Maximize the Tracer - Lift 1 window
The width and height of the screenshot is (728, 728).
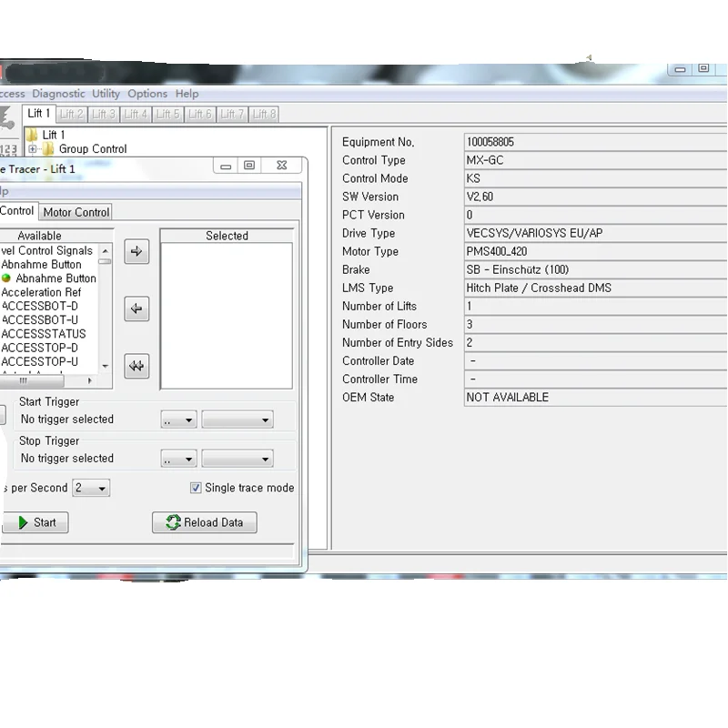point(249,166)
